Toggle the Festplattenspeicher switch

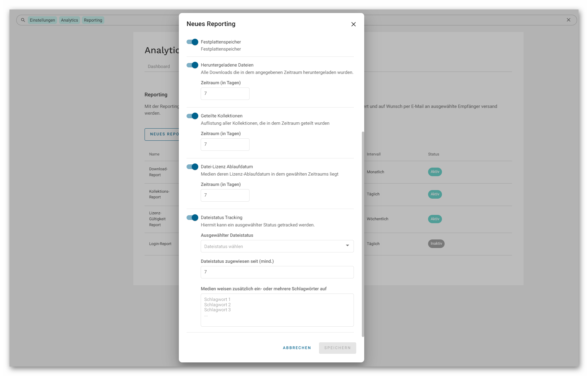[x=192, y=42]
